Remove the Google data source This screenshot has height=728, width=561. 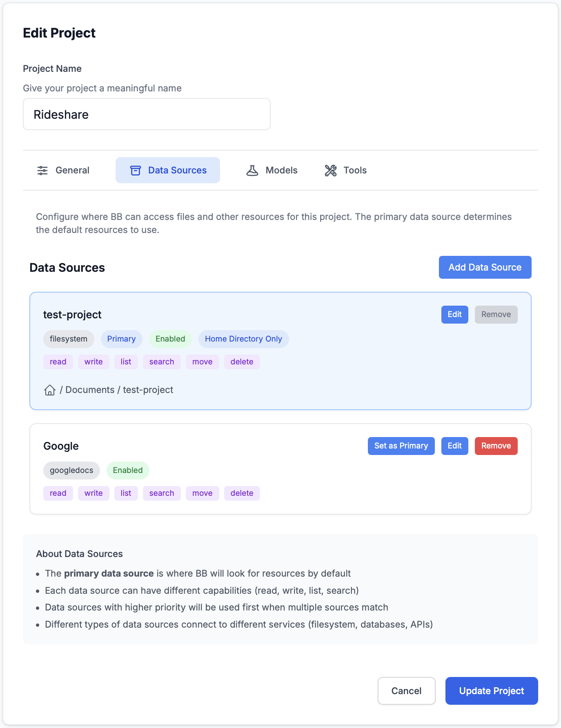click(496, 446)
